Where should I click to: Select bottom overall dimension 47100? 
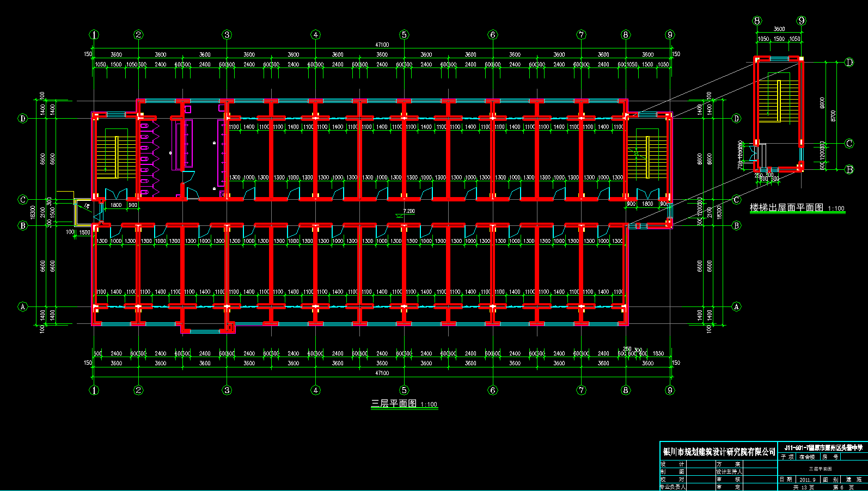click(x=382, y=373)
